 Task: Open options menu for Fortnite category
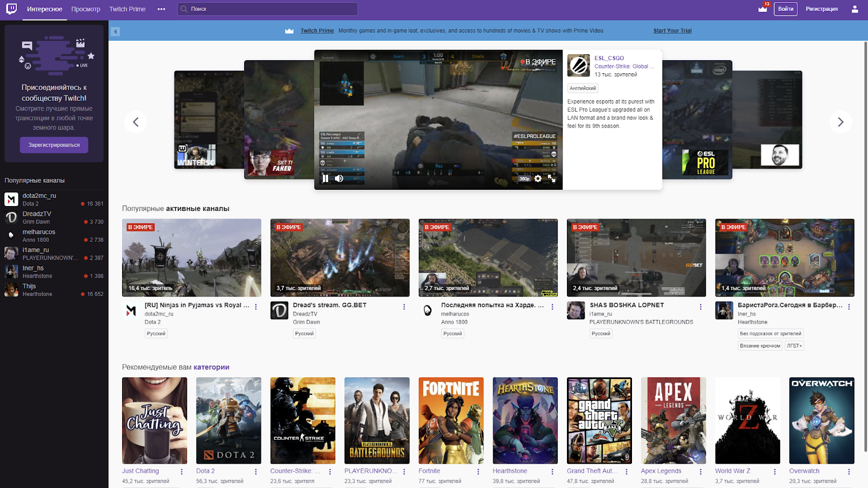[478, 472]
